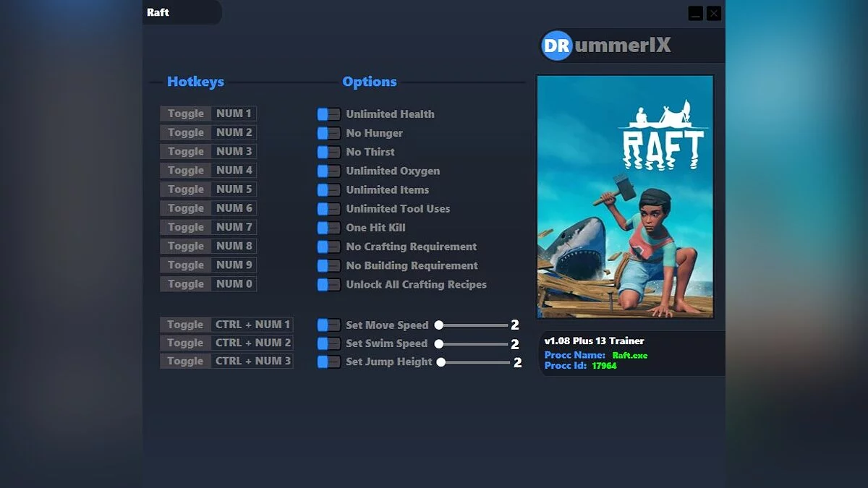
Task: Click the Toggle button for NUM 0
Action: [x=184, y=283]
